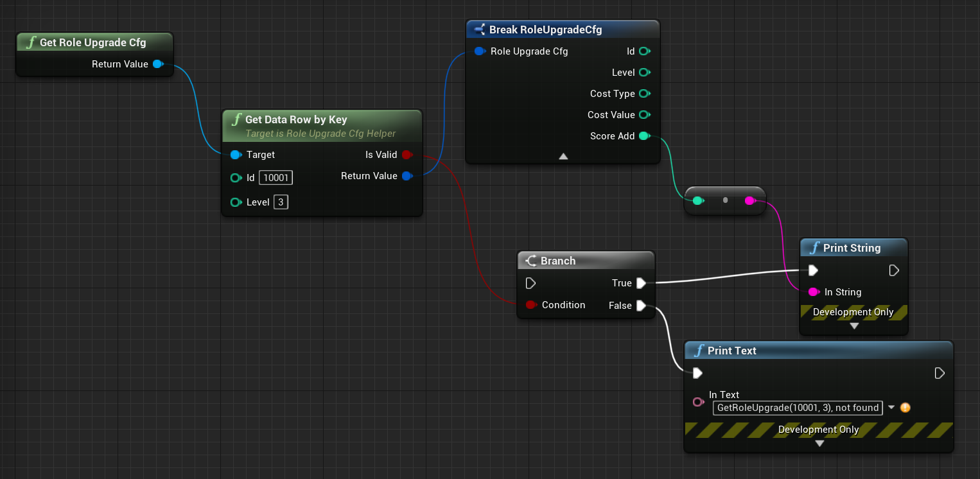The height and width of the screenshot is (479, 980).
Task: Click the Id input field showing 10001
Action: 276,178
